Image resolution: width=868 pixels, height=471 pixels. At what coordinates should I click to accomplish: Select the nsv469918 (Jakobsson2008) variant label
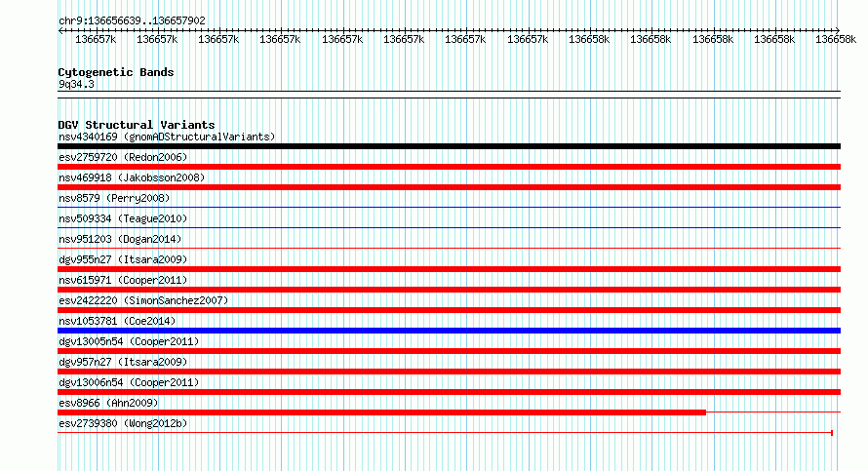click(132, 177)
